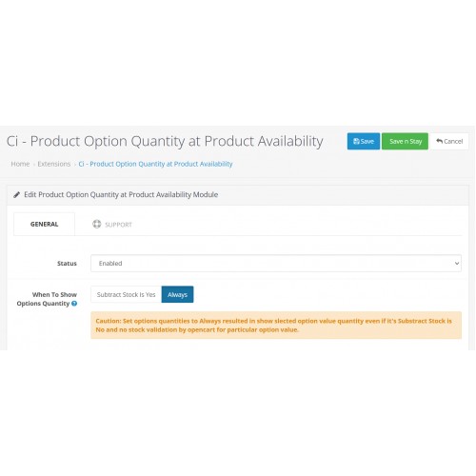Select the Always option
Image resolution: width=476 pixels, height=476 pixels.
tap(177, 294)
